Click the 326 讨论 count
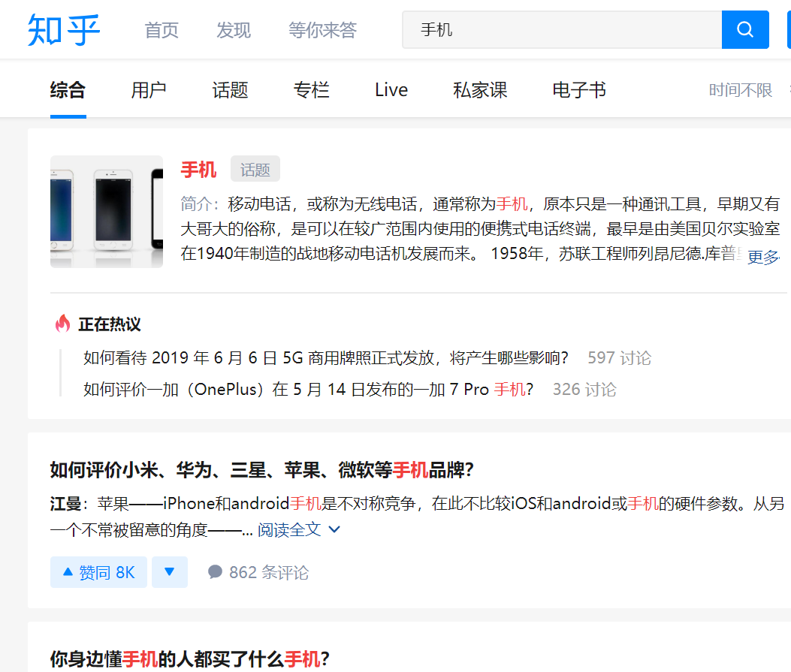 tap(584, 389)
